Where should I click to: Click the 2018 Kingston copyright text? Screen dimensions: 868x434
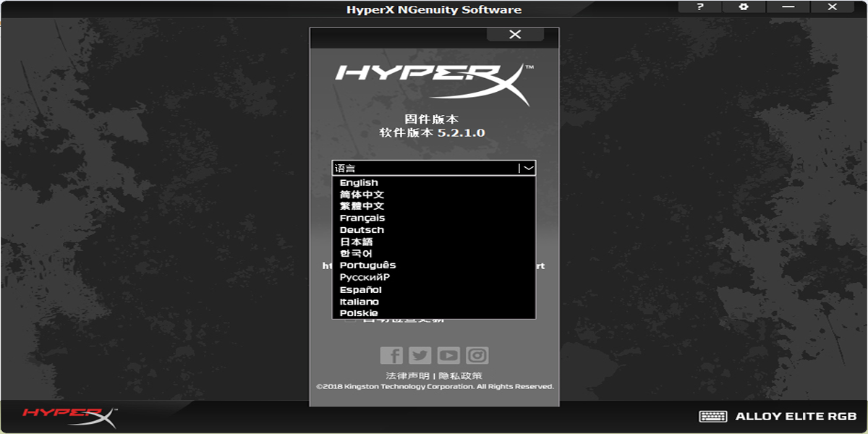(435, 387)
